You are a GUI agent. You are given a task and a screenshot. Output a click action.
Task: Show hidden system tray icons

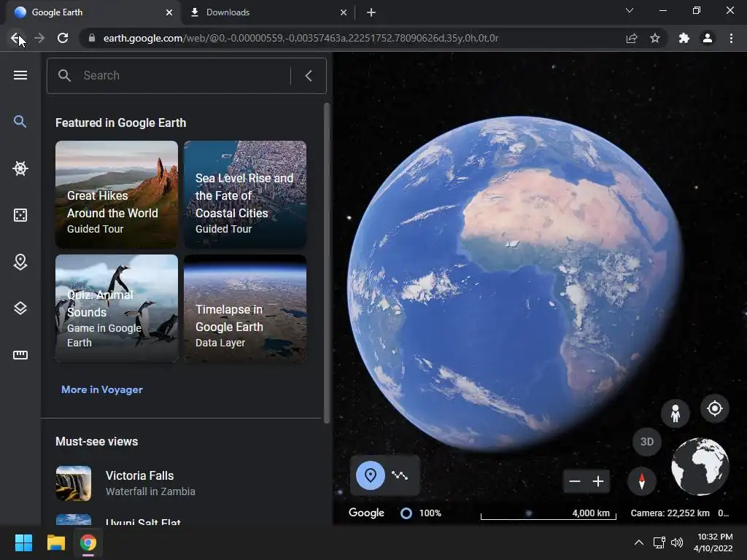click(639, 542)
